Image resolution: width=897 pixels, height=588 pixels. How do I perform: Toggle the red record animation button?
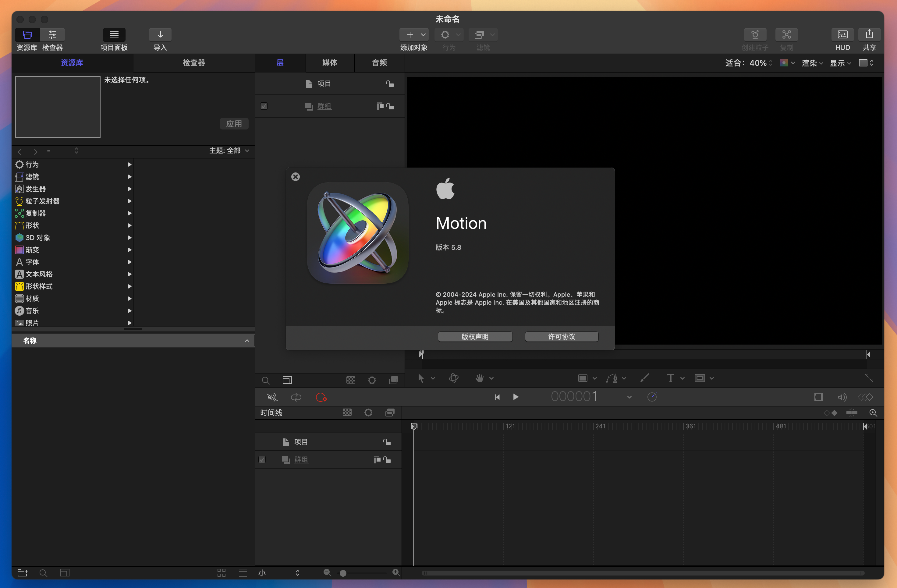pyautogui.click(x=321, y=397)
